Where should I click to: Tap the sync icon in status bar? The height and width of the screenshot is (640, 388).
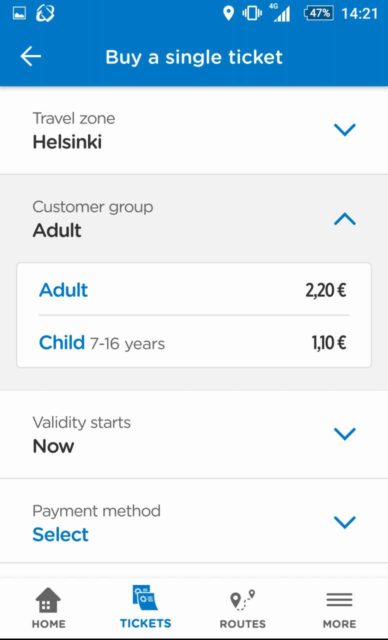(x=45, y=13)
